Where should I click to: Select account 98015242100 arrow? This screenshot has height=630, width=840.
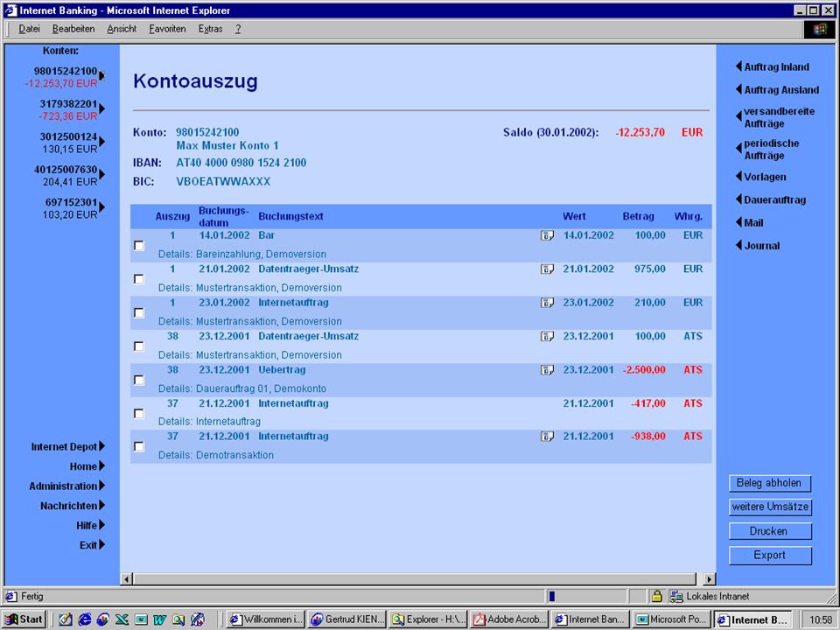point(101,76)
